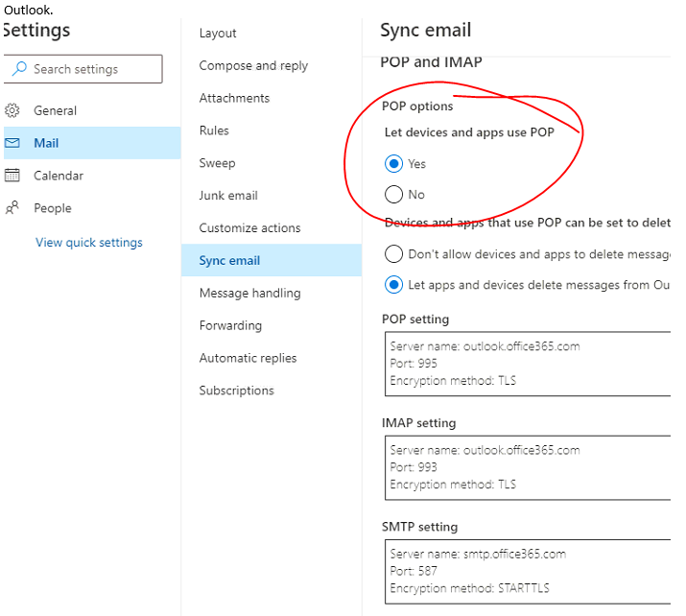Click the Mail envelope icon
The image size is (686, 616).
pos(12,143)
